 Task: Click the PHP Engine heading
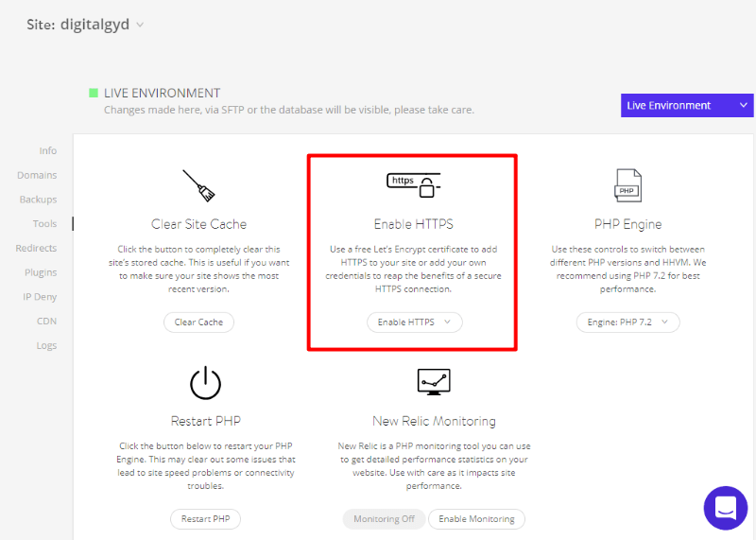click(x=627, y=224)
